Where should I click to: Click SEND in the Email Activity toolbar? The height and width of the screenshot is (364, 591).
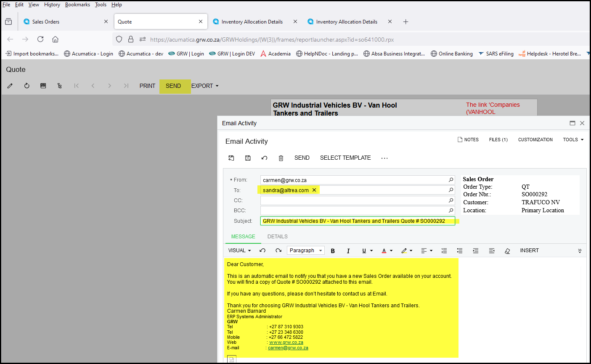pos(302,158)
